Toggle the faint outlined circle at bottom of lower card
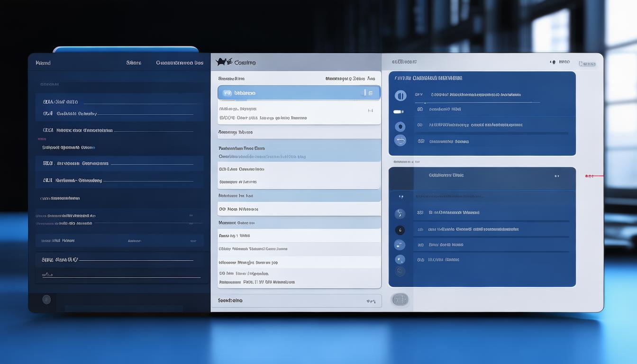This screenshot has width=637, height=364. [400, 271]
